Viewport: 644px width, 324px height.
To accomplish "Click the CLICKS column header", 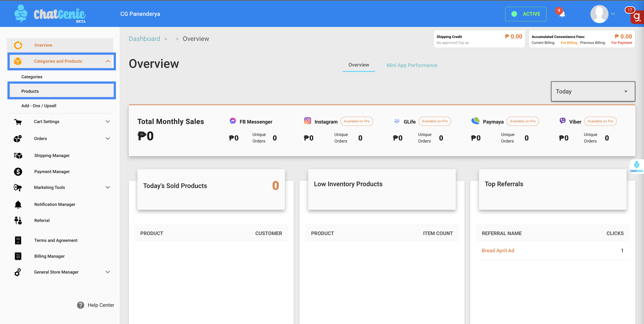I will pos(615,233).
